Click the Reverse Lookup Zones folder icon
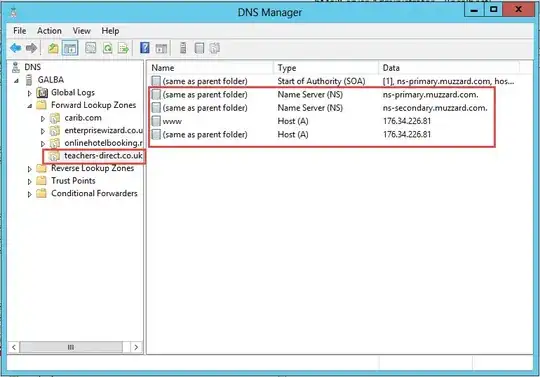This screenshot has width=540, height=377. coord(41,168)
